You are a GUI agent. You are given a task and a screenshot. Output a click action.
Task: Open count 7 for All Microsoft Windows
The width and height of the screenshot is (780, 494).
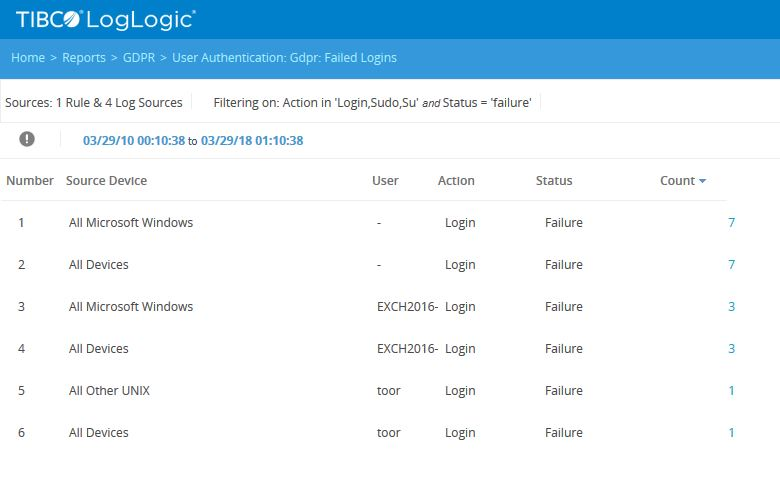pyautogui.click(x=732, y=223)
